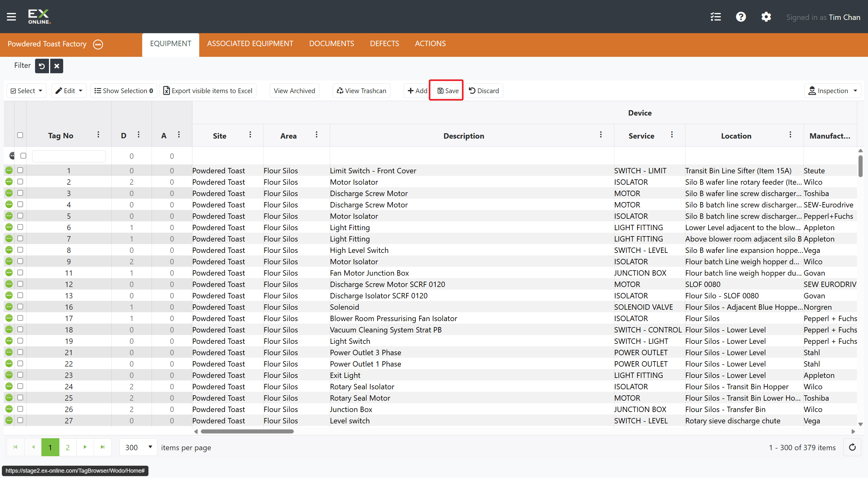
Task: Check the box for tag 6
Action: 20,227
